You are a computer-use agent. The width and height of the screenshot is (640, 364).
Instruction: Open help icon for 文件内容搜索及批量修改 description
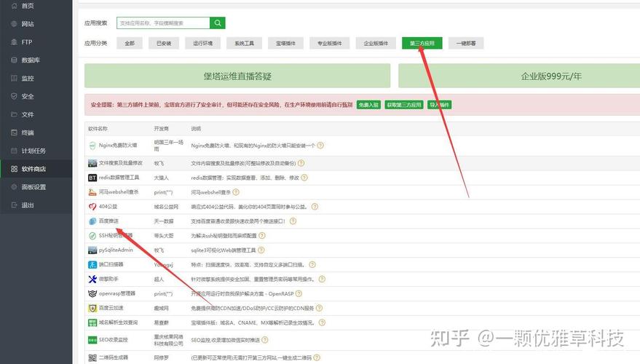click(301, 163)
